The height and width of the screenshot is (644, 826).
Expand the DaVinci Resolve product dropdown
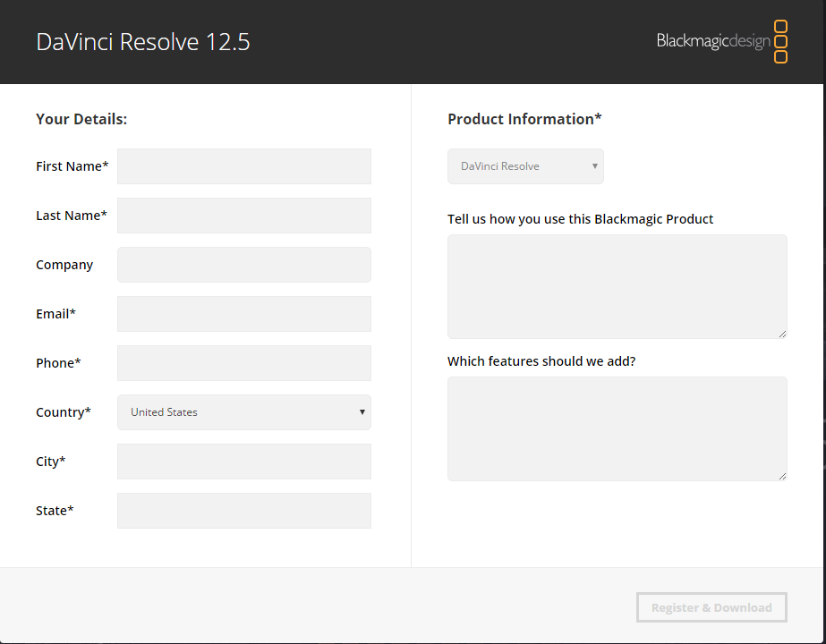pos(525,166)
